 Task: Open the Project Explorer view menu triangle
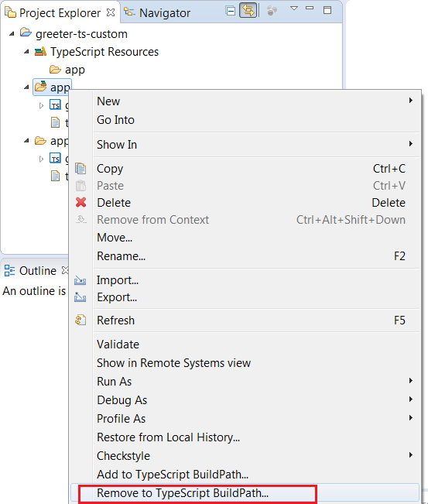pyautogui.click(x=293, y=9)
